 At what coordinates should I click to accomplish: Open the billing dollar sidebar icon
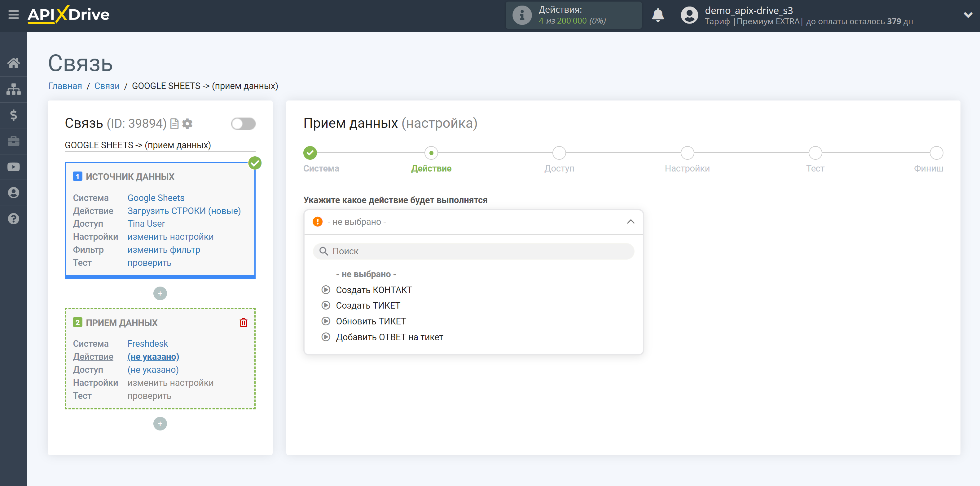pos(13,115)
